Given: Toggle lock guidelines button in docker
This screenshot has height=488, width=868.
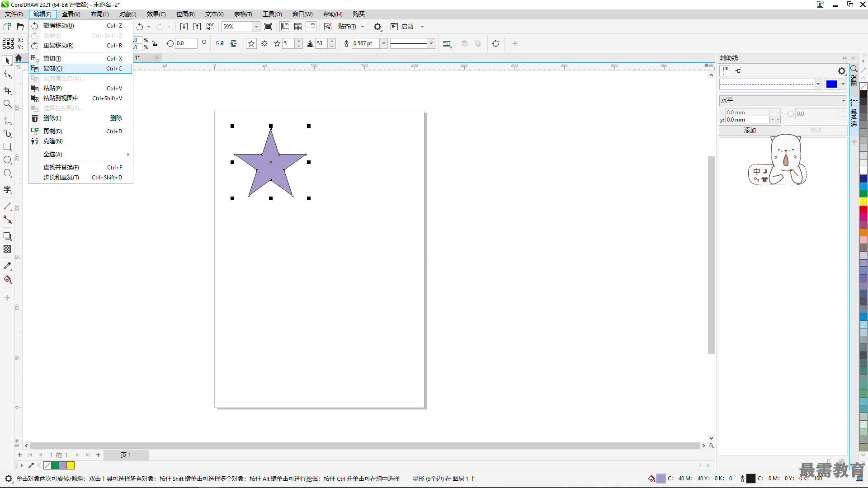Looking at the screenshot, I should [x=738, y=71].
